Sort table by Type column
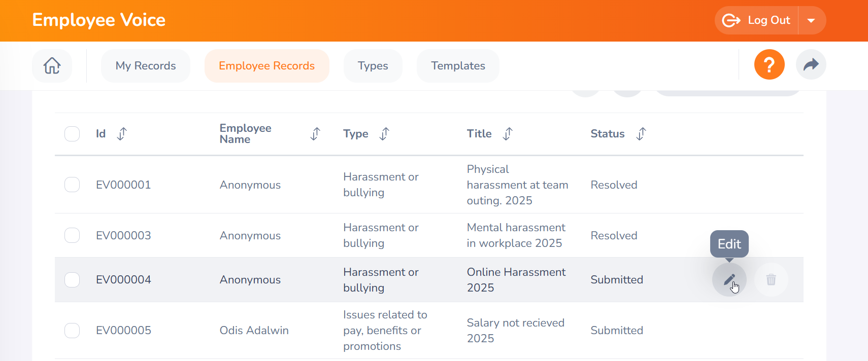The image size is (868, 361). [x=384, y=134]
